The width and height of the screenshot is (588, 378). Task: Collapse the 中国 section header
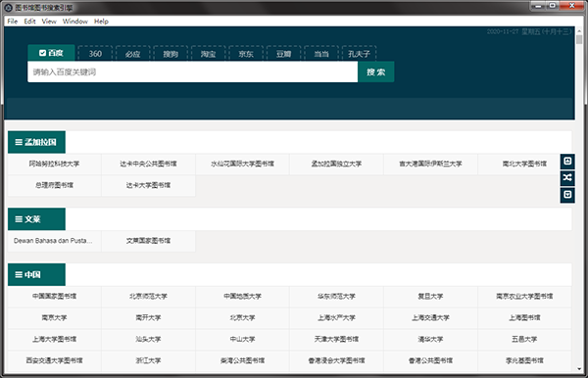tap(36, 274)
